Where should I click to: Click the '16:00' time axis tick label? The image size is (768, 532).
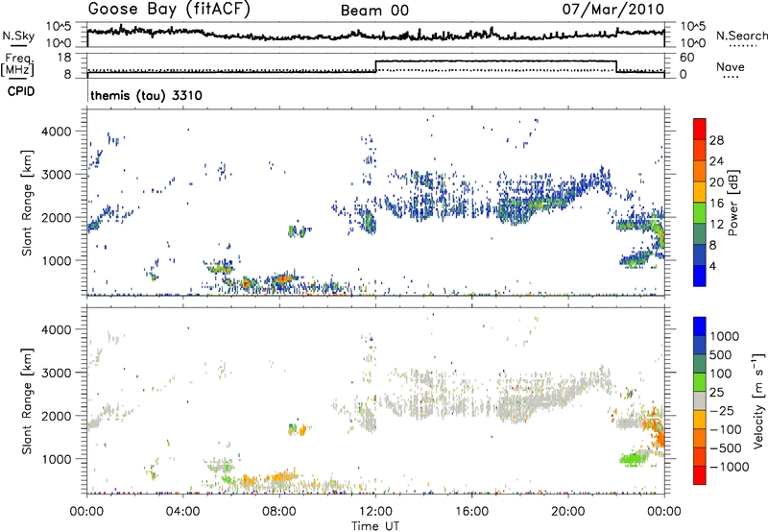click(471, 512)
